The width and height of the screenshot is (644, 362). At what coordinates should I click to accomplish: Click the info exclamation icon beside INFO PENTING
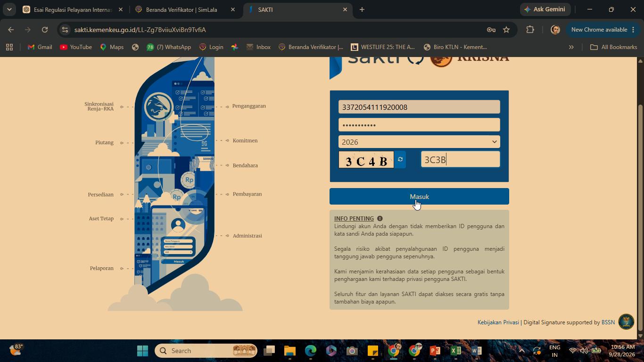pyautogui.click(x=380, y=219)
